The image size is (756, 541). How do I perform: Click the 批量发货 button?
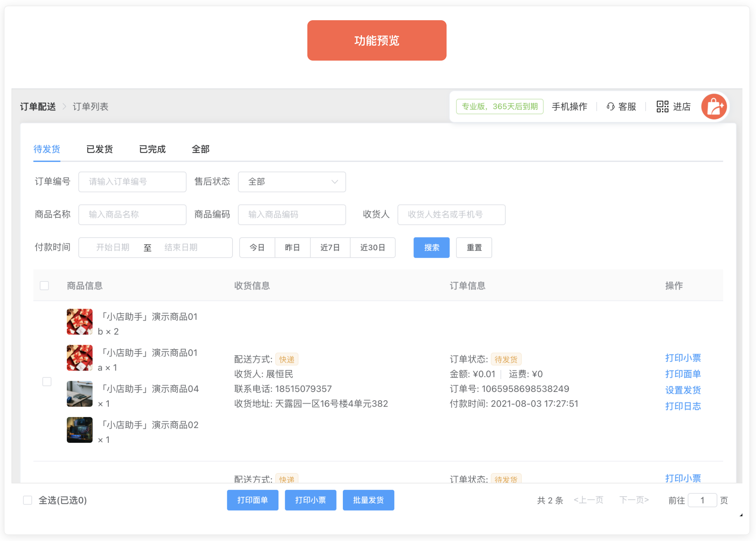point(368,501)
